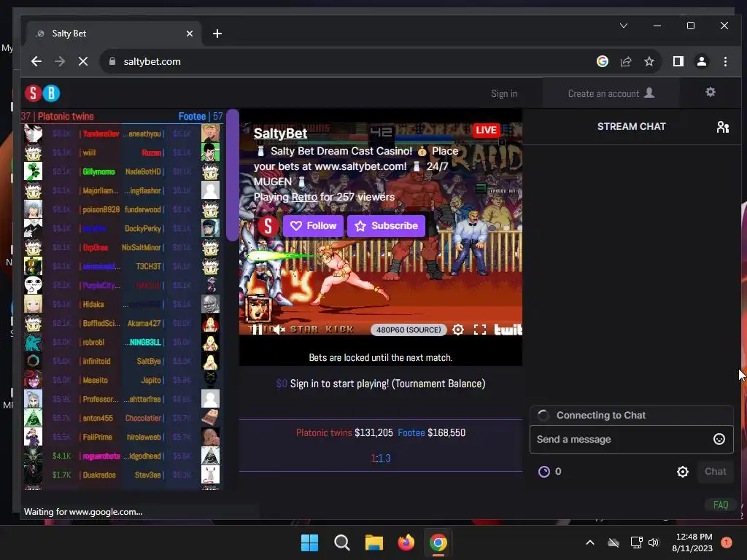Click the Sign in link
The image size is (747, 560).
(504, 94)
